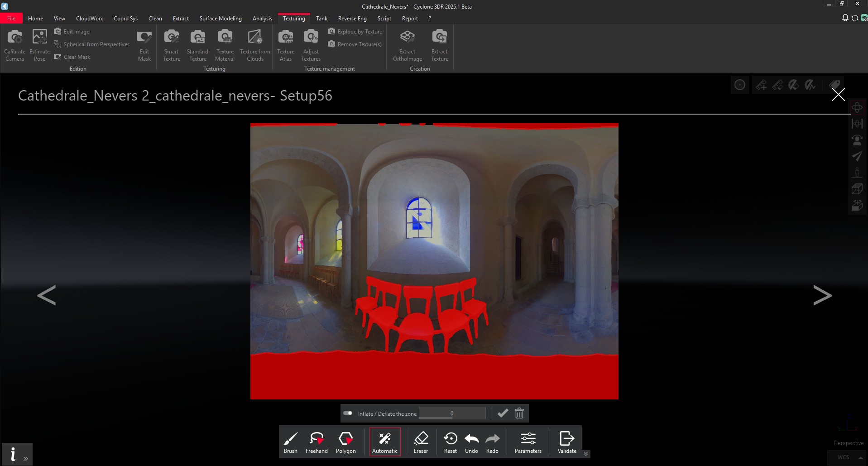Activate the orbit rotation mode in right sidebar
This screenshot has height=466, width=868.
coord(857,107)
